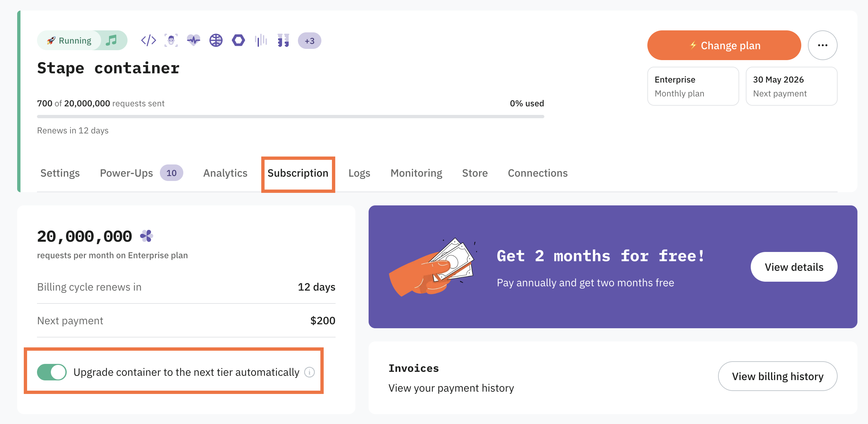The width and height of the screenshot is (868, 424).
Task: Click the pixelated blocks power-up icon
Action: [x=283, y=40]
